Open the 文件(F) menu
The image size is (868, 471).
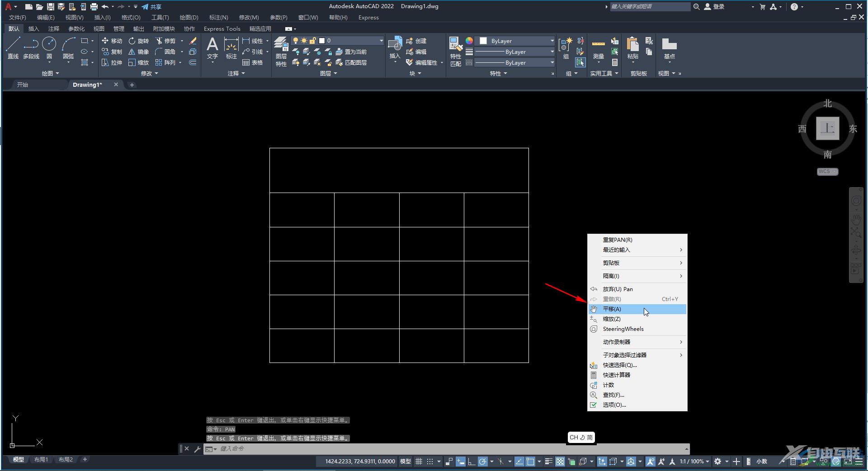[x=18, y=18]
